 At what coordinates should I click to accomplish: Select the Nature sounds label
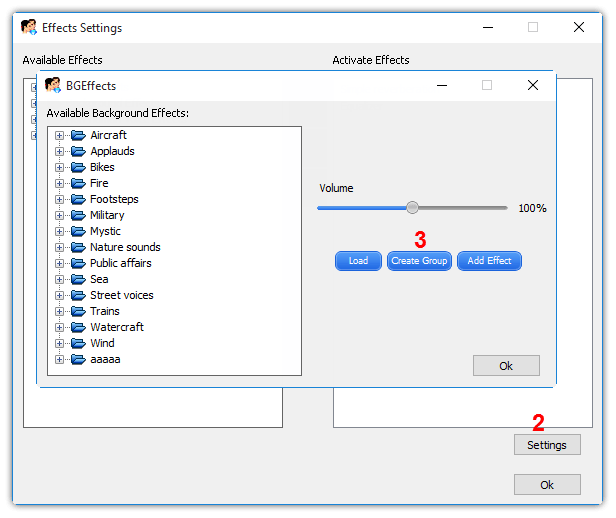click(x=125, y=247)
